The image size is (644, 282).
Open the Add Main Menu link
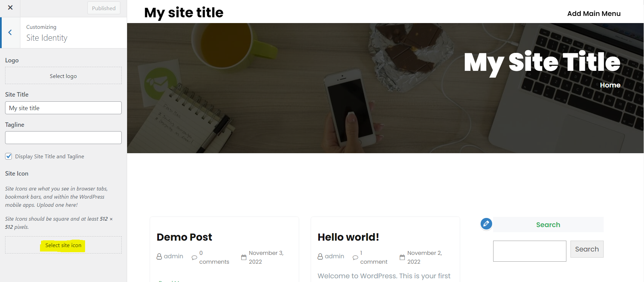click(x=594, y=14)
